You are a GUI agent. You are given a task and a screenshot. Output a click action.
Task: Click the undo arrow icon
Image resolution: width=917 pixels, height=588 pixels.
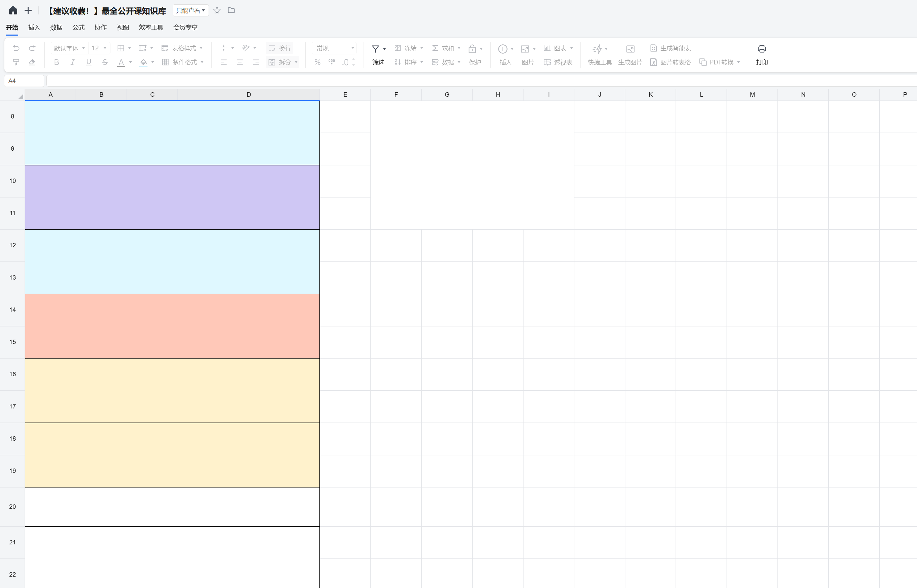(x=16, y=48)
